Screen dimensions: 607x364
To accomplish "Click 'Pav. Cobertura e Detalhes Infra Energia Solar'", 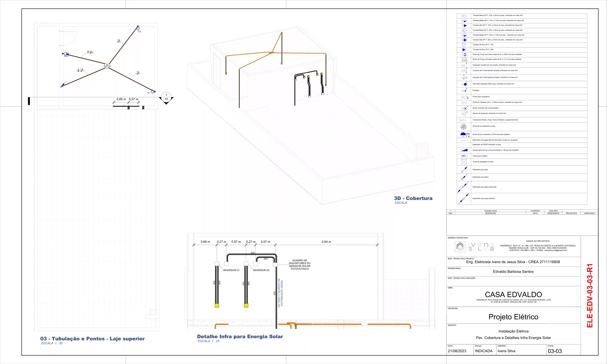I will [x=513, y=338].
